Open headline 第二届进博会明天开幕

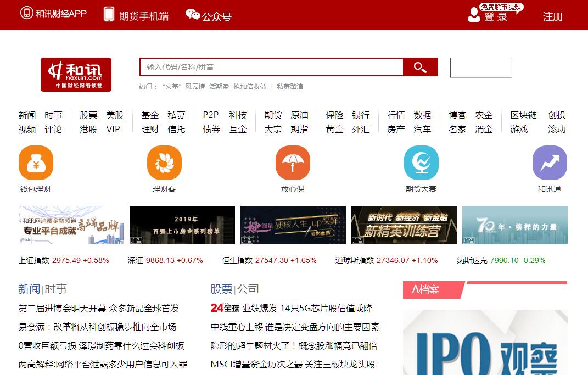click(99, 309)
